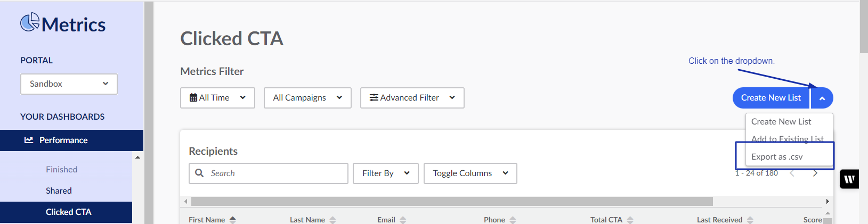Click the blue Create New List button
The image size is (868, 224).
[770, 98]
